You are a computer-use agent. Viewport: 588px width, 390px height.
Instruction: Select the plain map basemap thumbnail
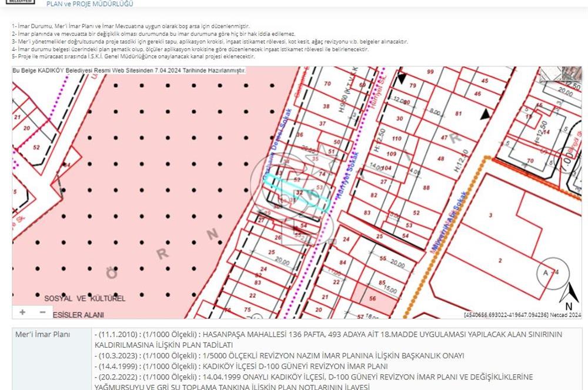550,73
